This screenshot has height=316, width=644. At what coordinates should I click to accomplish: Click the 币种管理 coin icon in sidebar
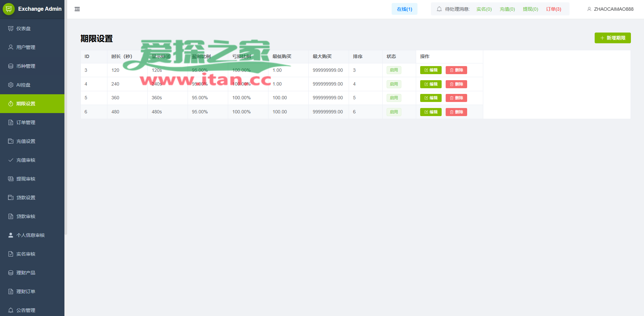pos(11,66)
